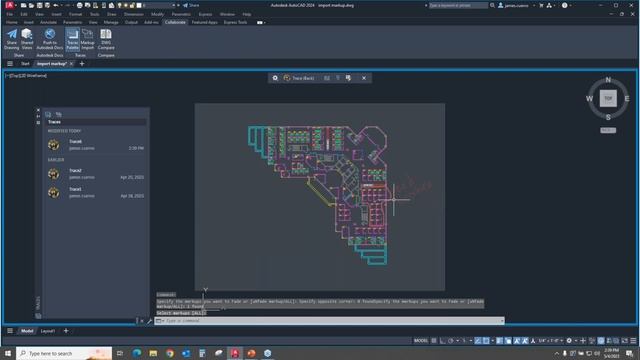Switch to the Model layout tab
Viewport: 640px width, 360px height.
point(27,331)
